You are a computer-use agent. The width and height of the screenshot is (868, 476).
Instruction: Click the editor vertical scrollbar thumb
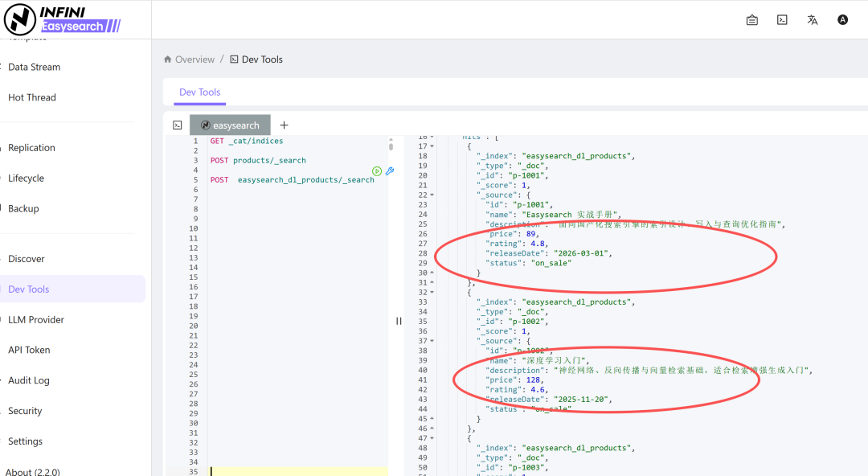tap(391, 146)
